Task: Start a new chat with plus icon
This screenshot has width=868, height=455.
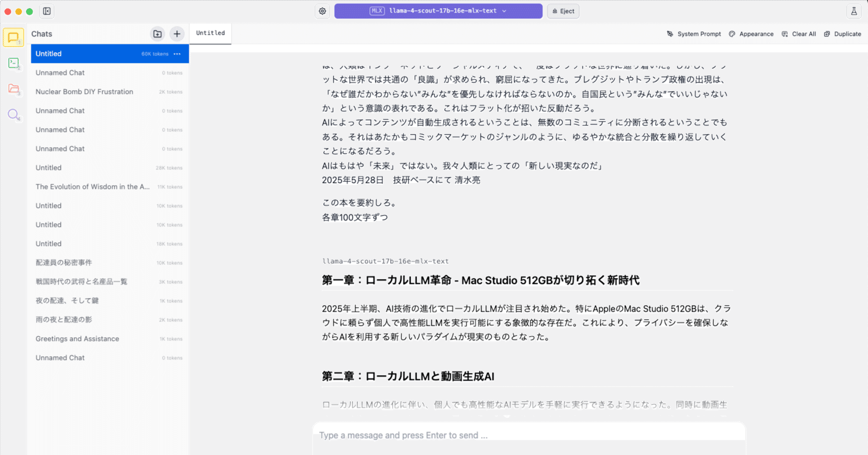Action: point(177,34)
